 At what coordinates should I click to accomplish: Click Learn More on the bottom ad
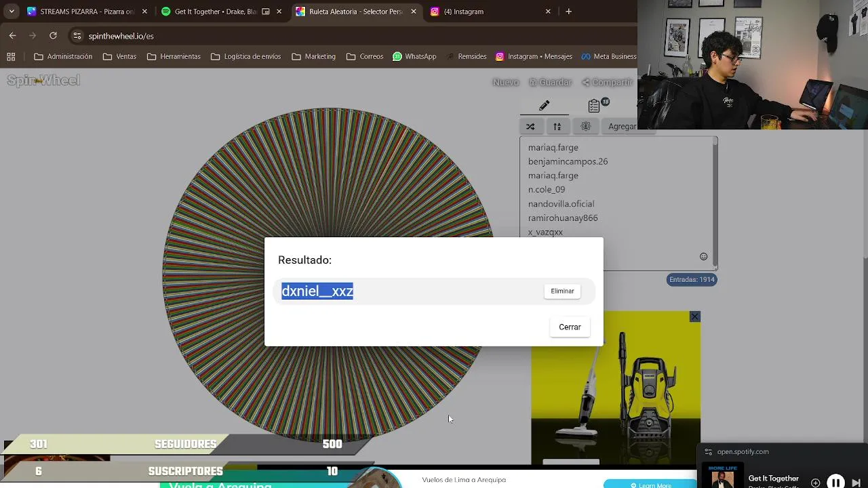650,485
